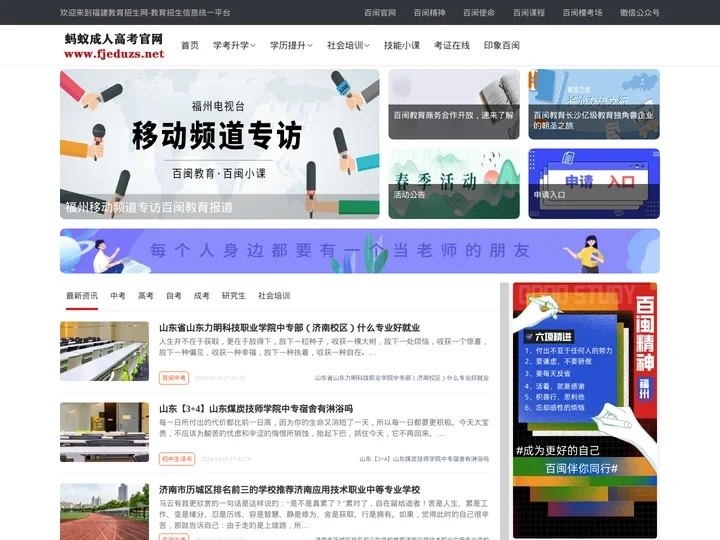
Task: Click the 百闽模考场 top bar link
Action: [x=582, y=12]
